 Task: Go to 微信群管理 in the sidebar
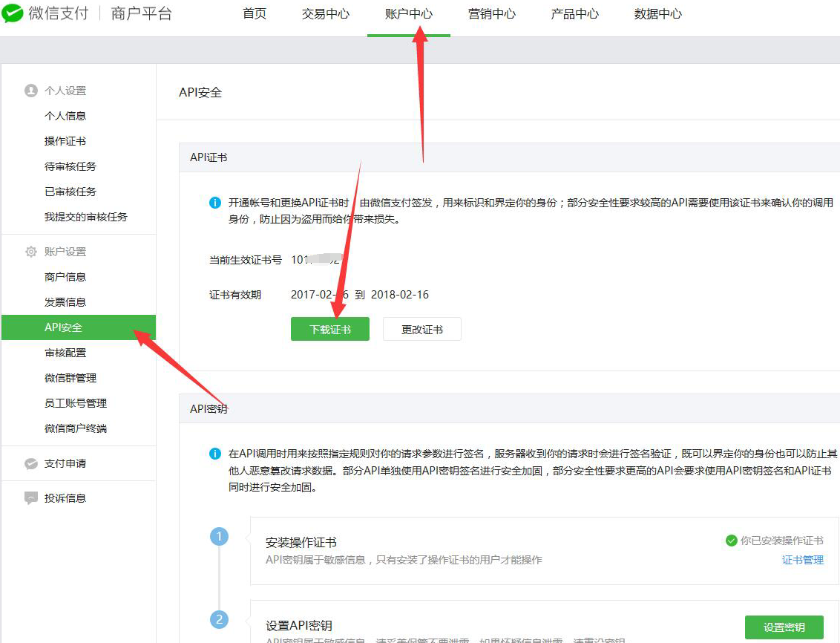click(x=70, y=378)
